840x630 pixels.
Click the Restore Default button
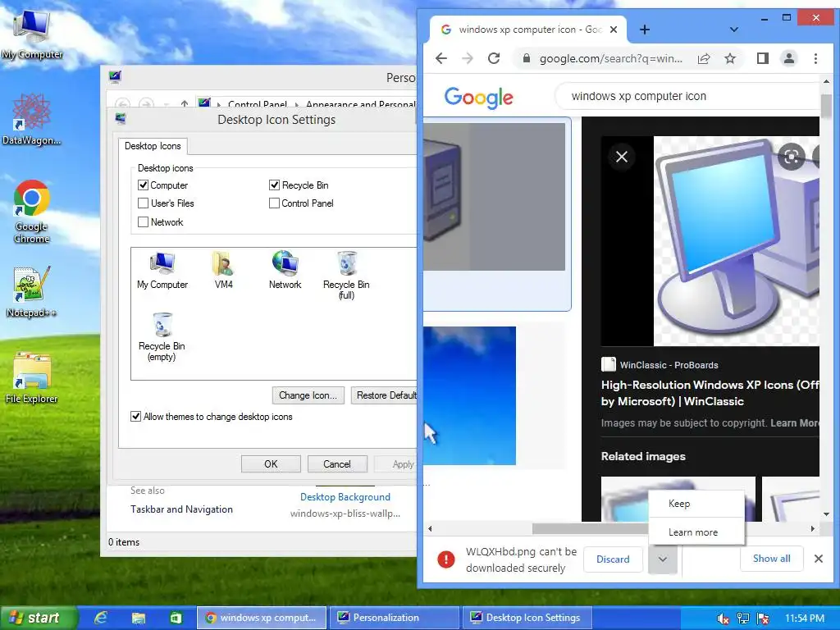pos(384,395)
